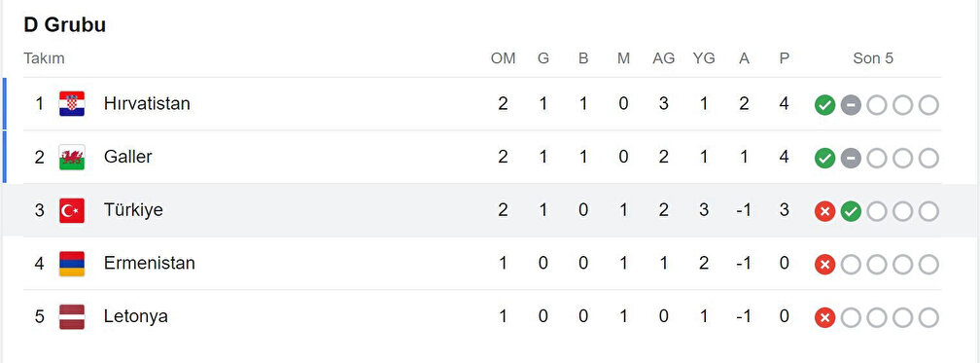Screen dimensions: 980x363
Task: Click Ermenistan's red loss icon
Action: point(825,265)
